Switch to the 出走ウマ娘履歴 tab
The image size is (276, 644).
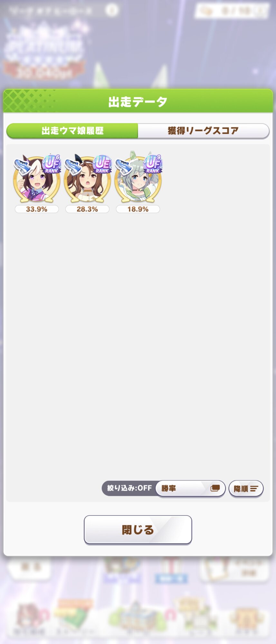coord(72,131)
